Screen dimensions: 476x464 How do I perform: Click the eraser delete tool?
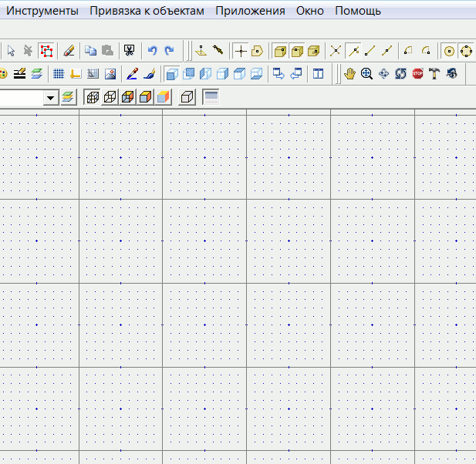69,51
